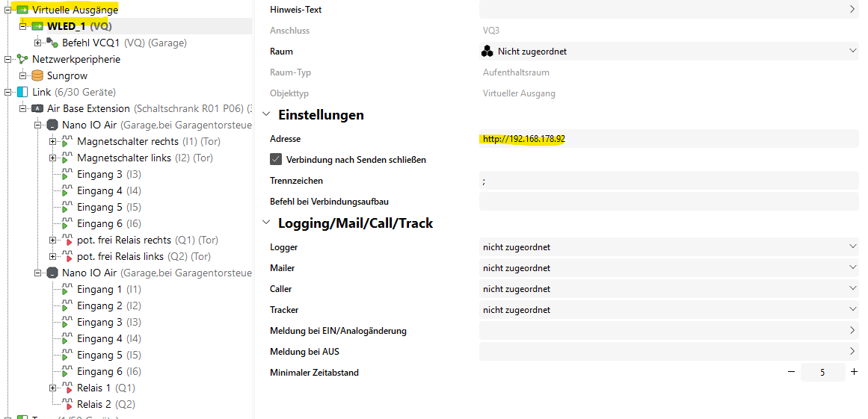
Task: Collapse the Virtuelle Ausgänge tree node
Action: click(7, 10)
